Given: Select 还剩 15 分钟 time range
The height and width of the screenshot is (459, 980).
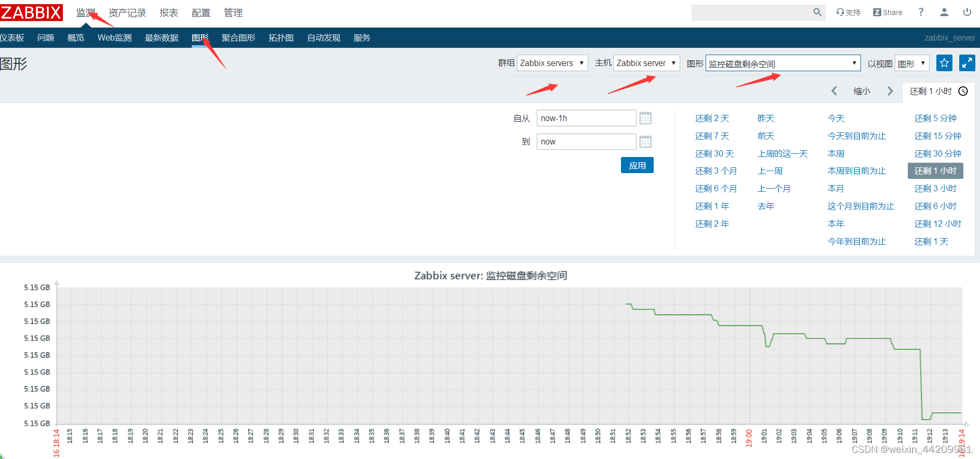Looking at the screenshot, I should pyautogui.click(x=938, y=136).
